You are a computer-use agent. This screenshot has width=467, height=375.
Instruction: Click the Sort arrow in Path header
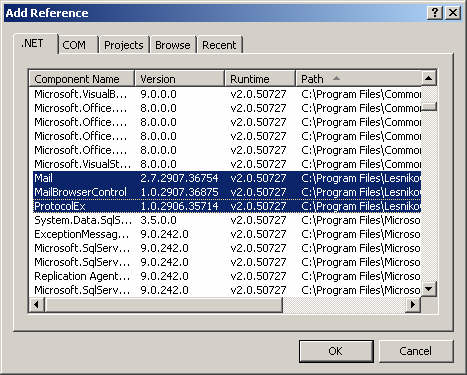pos(336,78)
